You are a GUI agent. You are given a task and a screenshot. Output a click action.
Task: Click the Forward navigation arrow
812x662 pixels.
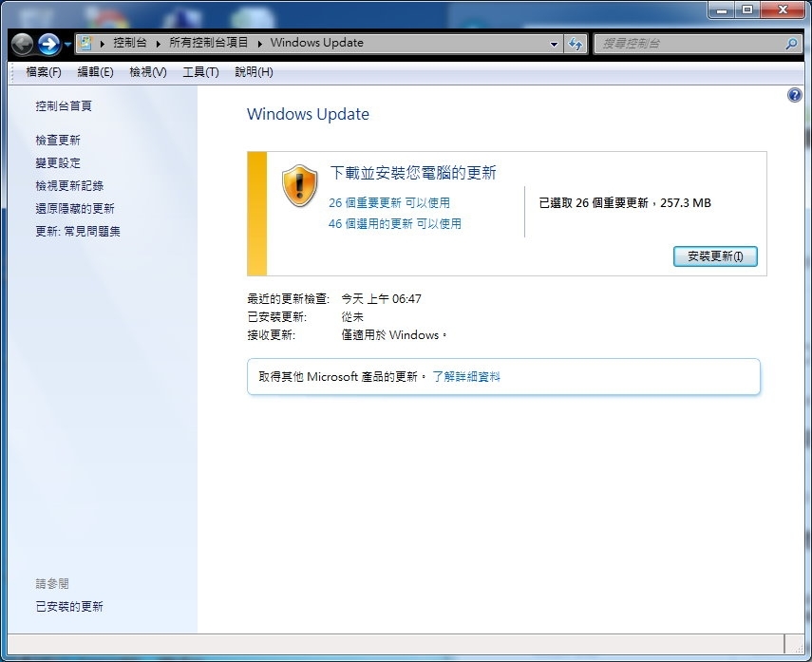pyautogui.click(x=49, y=44)
